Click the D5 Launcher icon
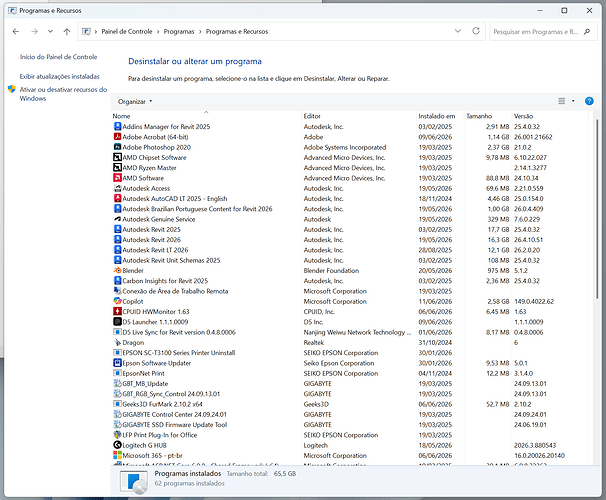Image resolution: width=606 pixels, height=500 pixels. pyautogui.click(x=117, y=322)
